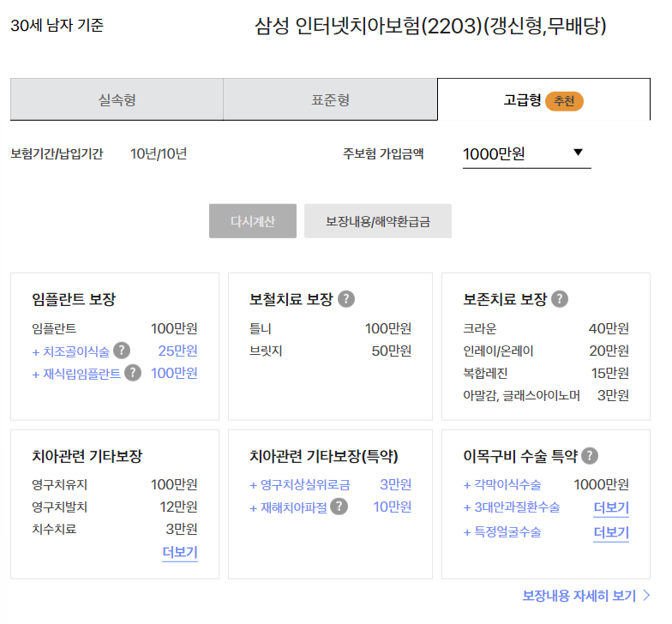
Task: Open help icon beside 보존치료 보장
Action: click(x=560, y=298)
